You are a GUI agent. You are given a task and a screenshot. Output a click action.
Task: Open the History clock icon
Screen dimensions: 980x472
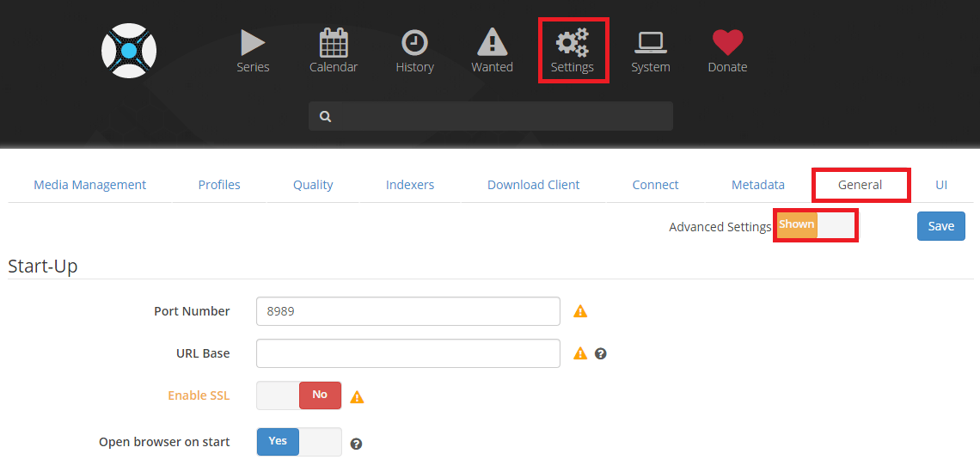point(414,43)
